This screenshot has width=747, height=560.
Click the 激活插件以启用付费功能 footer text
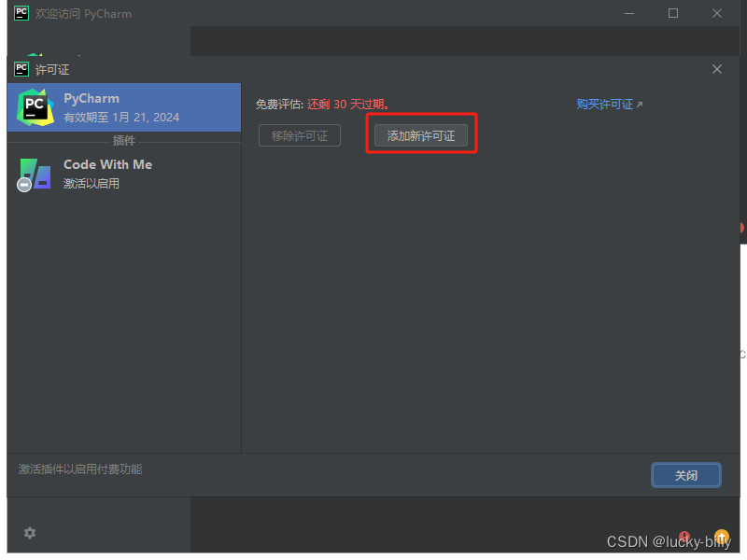point(80,469)
